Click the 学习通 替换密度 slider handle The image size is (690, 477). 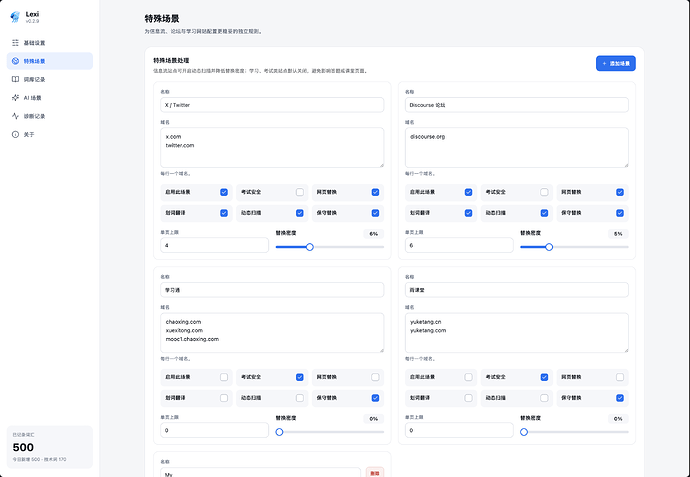279,432
